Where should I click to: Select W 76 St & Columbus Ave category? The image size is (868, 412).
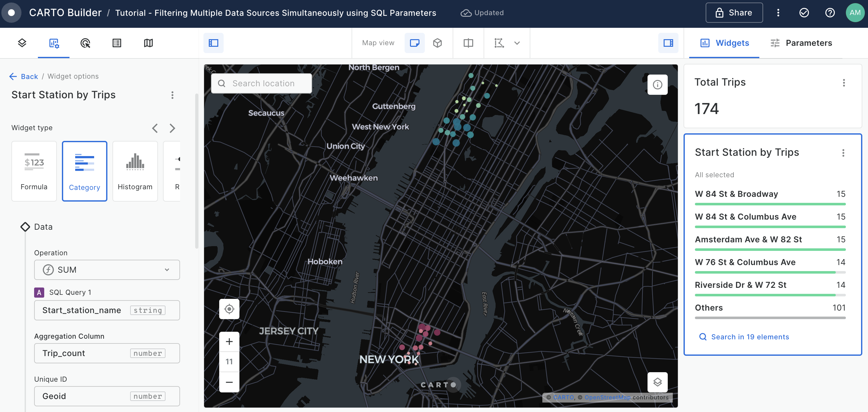[x=770, y=265]
